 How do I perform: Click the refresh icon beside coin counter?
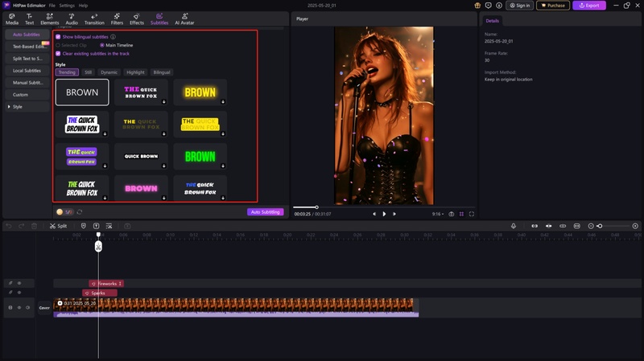pyautogui.click(x=80, y=212)
